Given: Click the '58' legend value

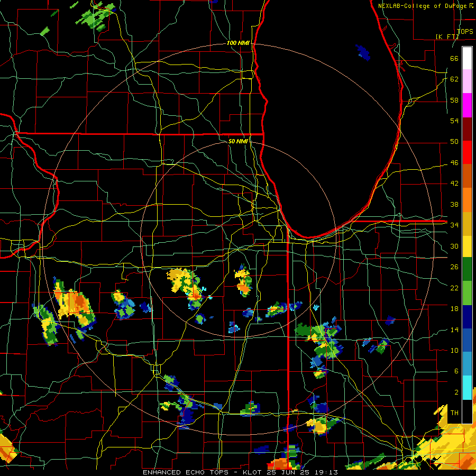Looking at the screenshot, I should point(454,100).
